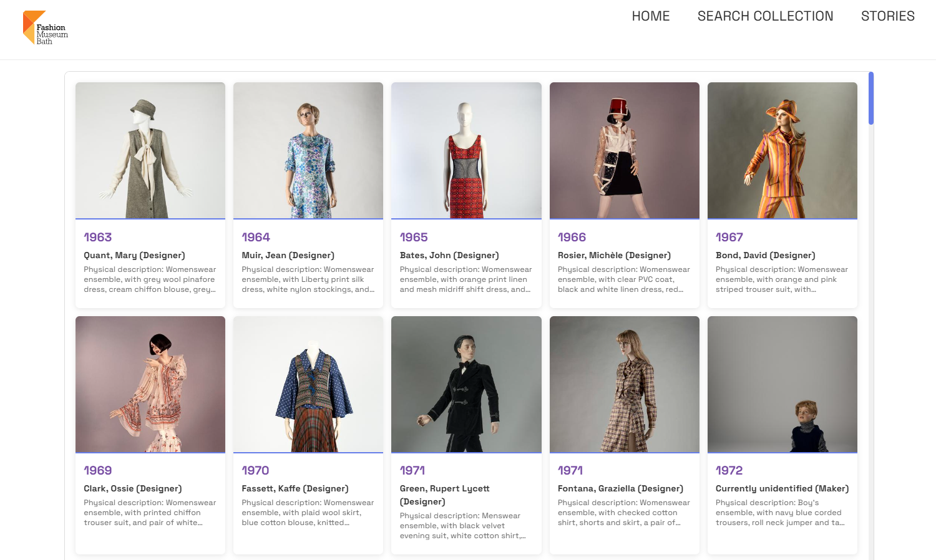
Task: Click the Bates, John (Designer) link
Action: coord(449,255)
